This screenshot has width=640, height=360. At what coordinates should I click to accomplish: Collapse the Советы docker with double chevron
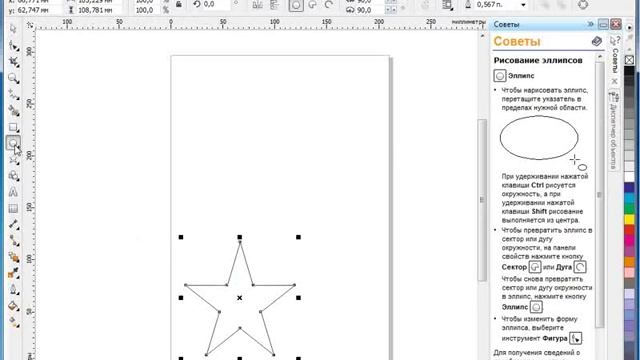point(591,24)
